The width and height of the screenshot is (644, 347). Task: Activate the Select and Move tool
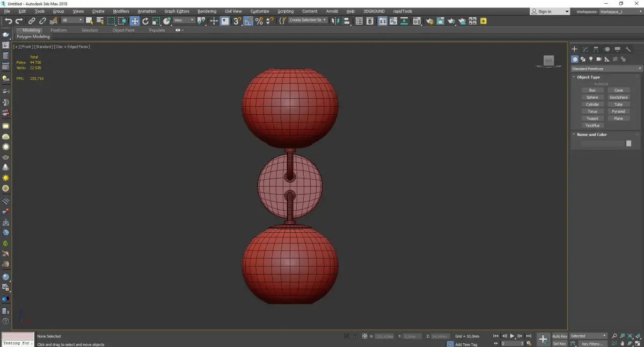pos(134,21)
